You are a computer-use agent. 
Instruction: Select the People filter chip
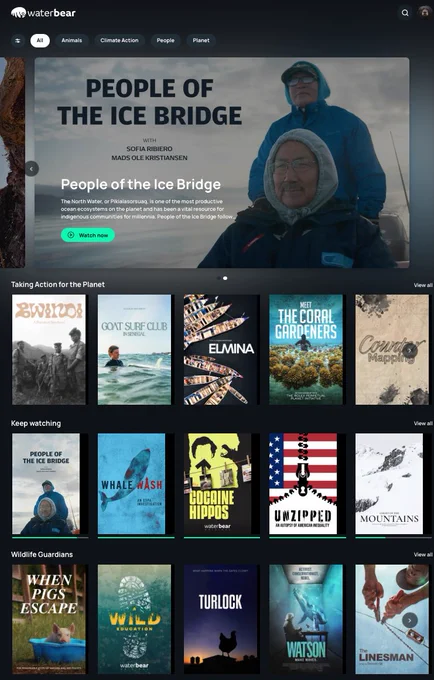coord(165,40)
